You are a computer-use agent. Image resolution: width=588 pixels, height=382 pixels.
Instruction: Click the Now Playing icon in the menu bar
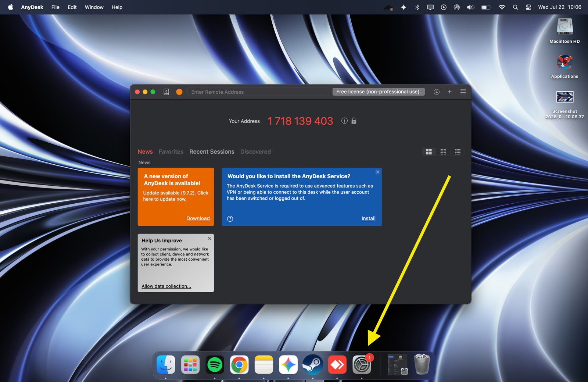tap(444, 7)
